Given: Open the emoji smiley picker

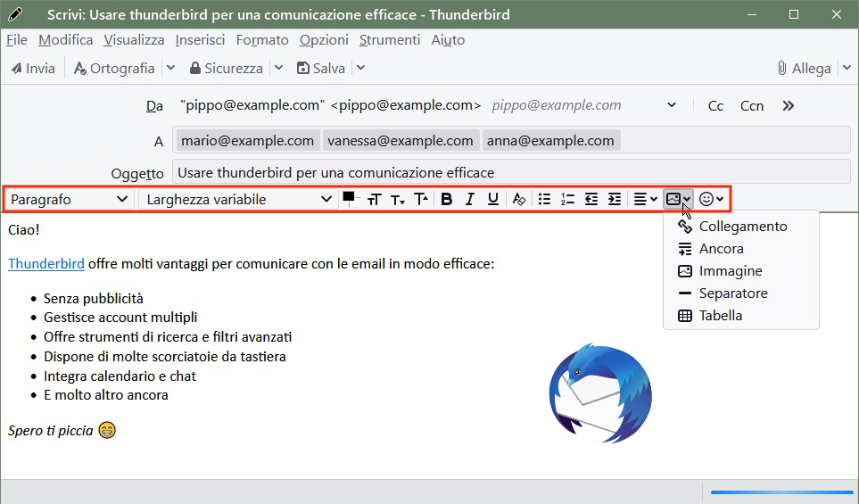Looking at the screenshot, I should (711, 200).
